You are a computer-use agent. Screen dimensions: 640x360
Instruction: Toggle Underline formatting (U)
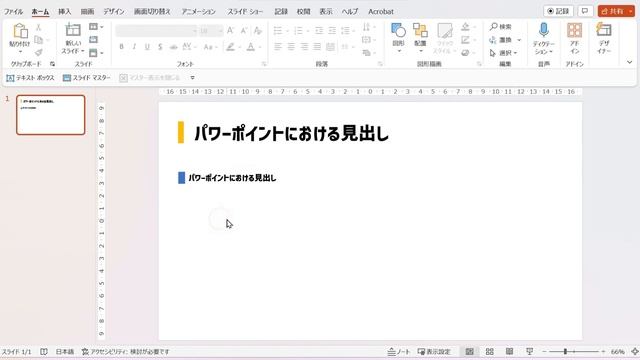pos(147,47)
